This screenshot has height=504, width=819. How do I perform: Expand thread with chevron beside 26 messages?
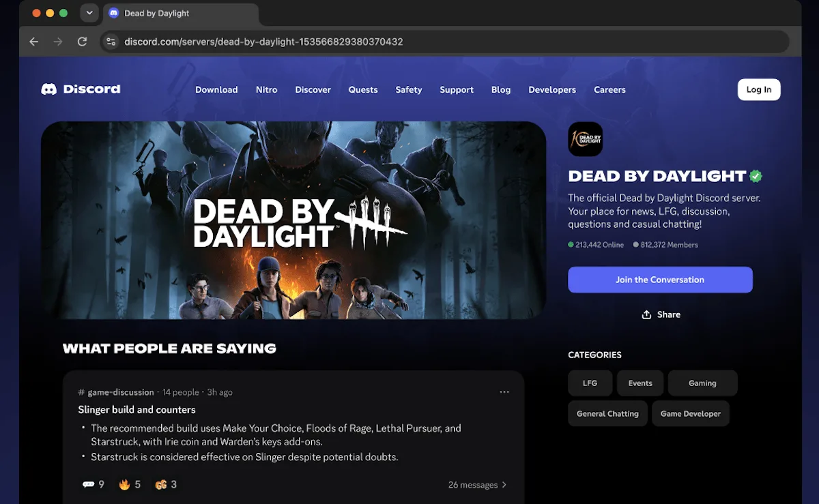coord(504,485)
